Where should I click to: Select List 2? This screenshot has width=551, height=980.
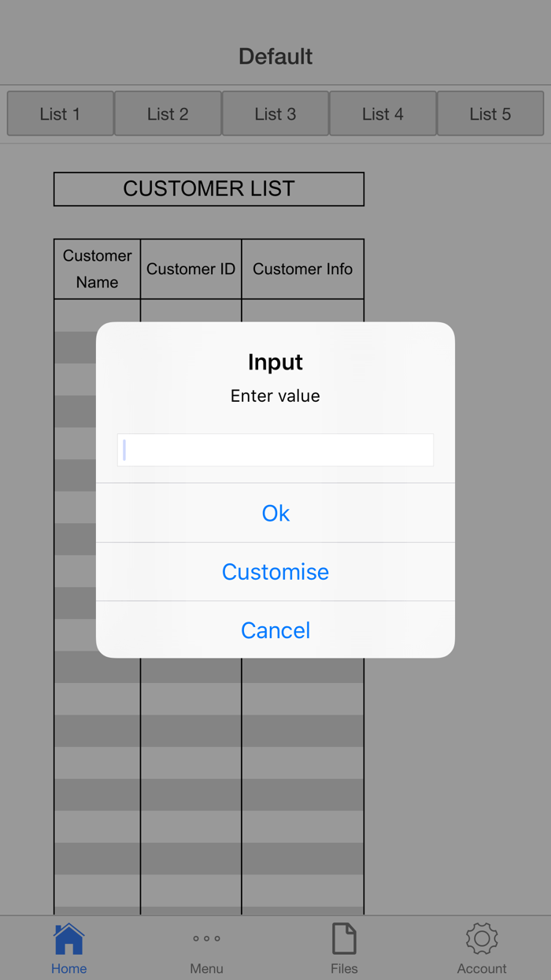(x=167, y=113)
